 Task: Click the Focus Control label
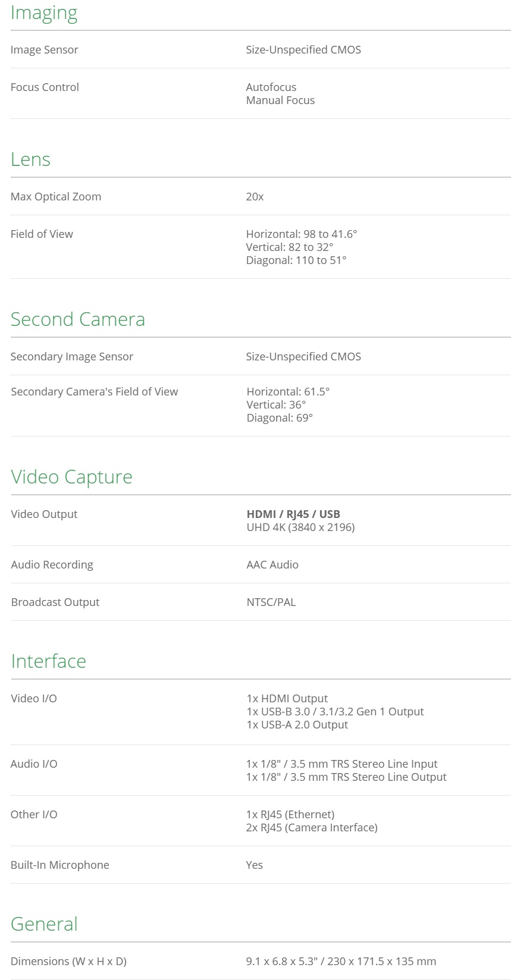[x=45, y=87]
